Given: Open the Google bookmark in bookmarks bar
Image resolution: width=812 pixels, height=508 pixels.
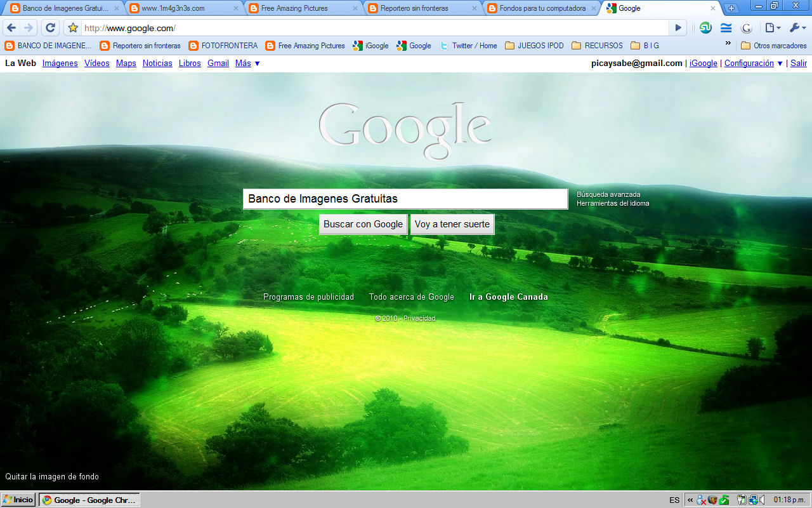Looking at the screenshot, I should click(414, 46).
